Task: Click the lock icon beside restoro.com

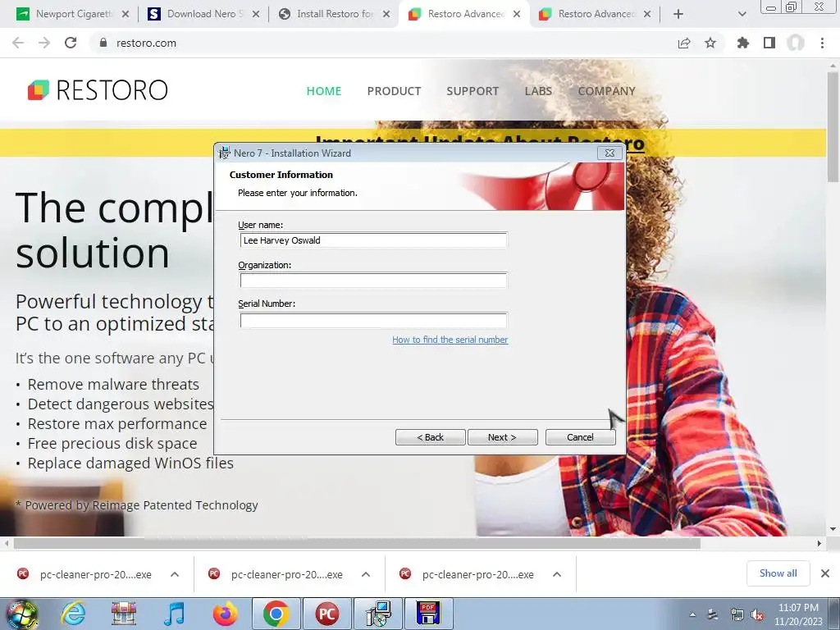Action: tap(103, 43)
